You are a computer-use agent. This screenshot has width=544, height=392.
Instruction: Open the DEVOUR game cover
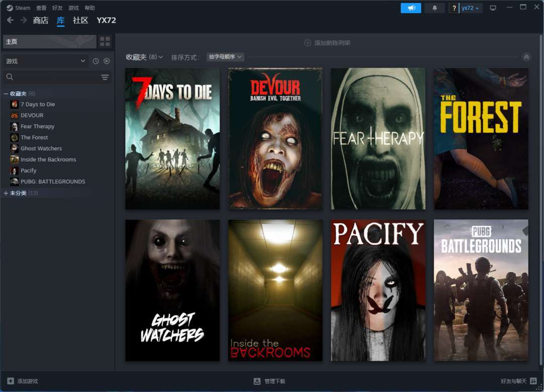pyautogui.click(x=275, y=139)
